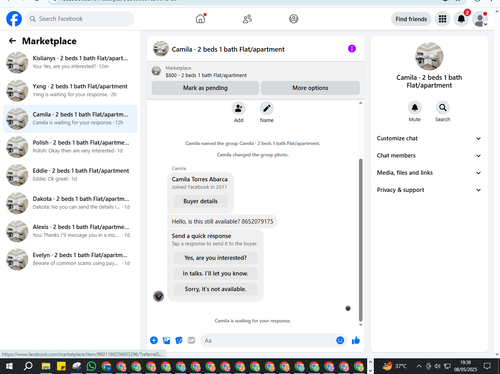Open Buyer details button
This screenshot has width=500, height=374.
point(200,201)
